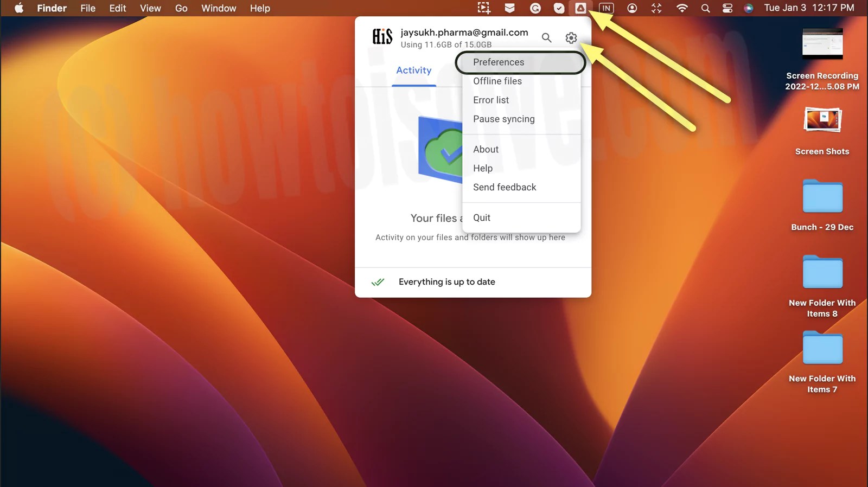Click the Siri menu bar icon

(749, 8)
